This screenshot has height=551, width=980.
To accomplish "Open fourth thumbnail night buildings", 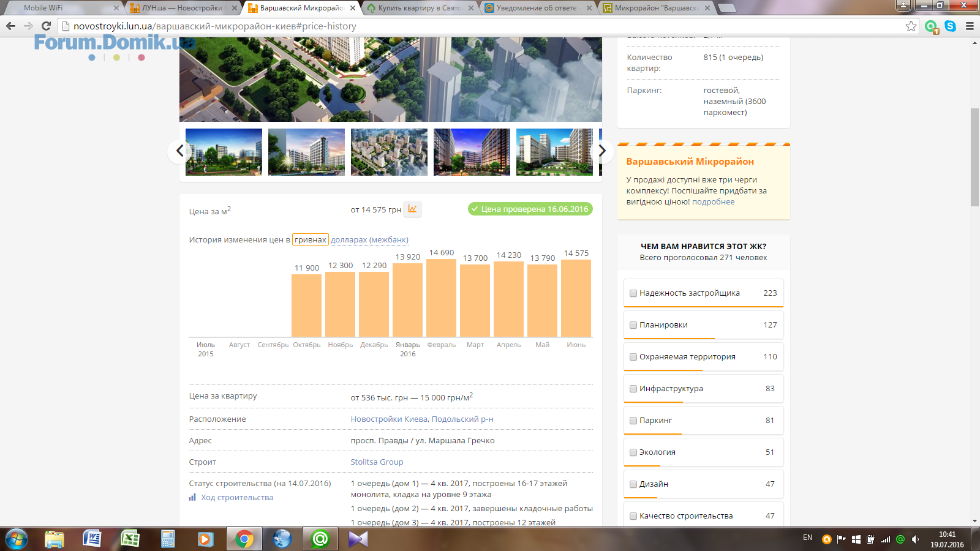I will pyautogui.click(x=472, y=152).
